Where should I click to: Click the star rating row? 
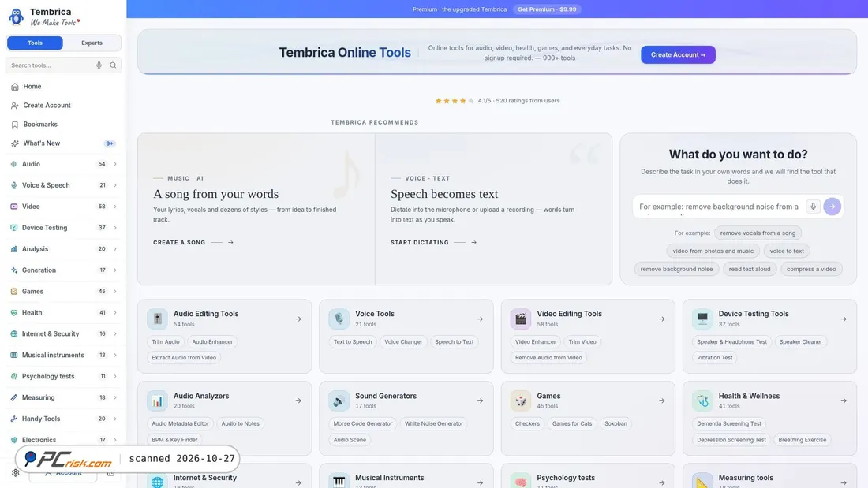coord(496,101)
